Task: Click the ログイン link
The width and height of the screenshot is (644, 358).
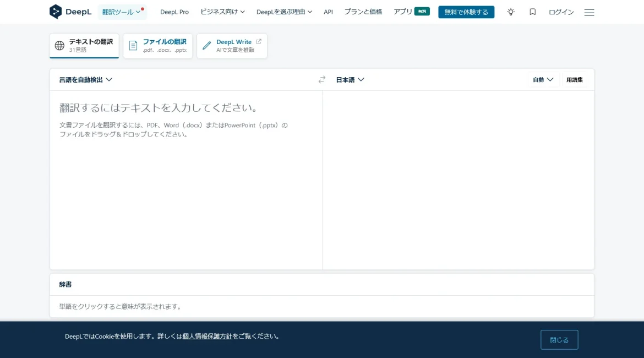Action: click(561, 12)
